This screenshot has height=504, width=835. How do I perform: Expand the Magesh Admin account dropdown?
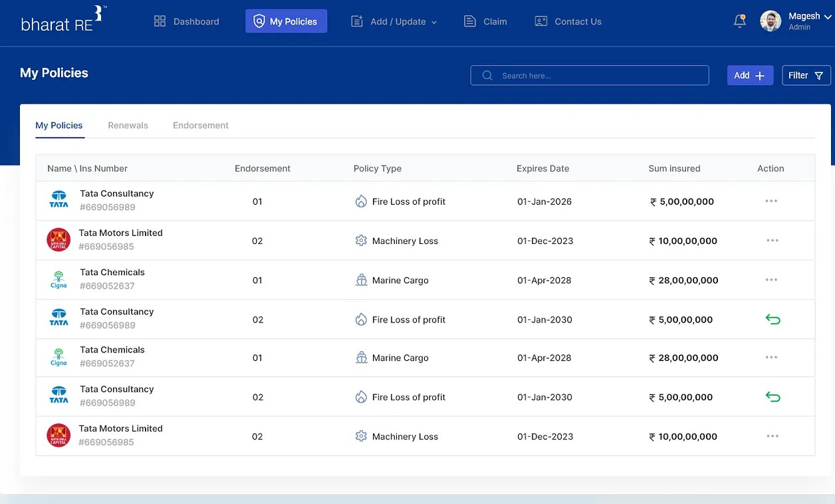pos(827,18)
